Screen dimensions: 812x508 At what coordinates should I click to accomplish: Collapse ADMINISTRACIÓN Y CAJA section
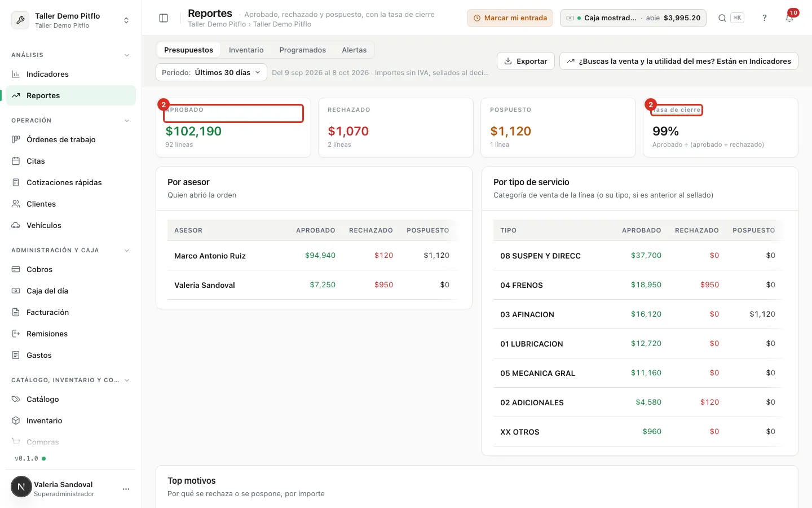127,251
